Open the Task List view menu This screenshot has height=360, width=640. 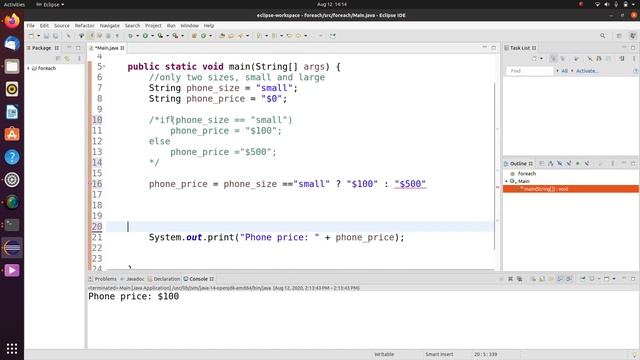tap(634, 59)
